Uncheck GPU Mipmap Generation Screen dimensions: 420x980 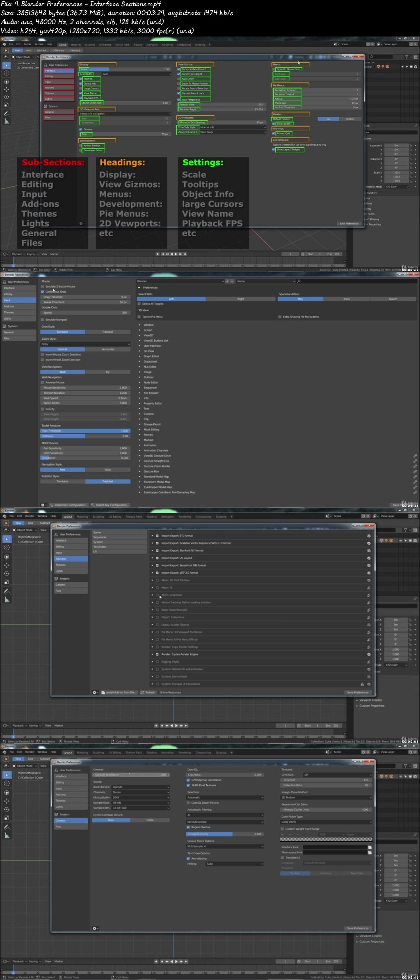(x=188, y=780)
